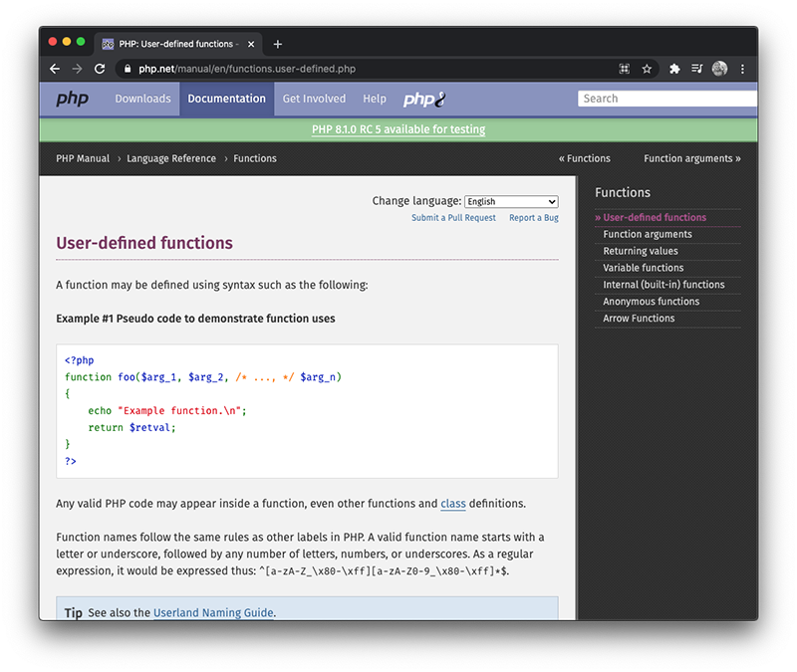Open the media playlist control icon
The height and width of the screenshot is (672, 797).
pyautogui.click(x=697, y=69)
